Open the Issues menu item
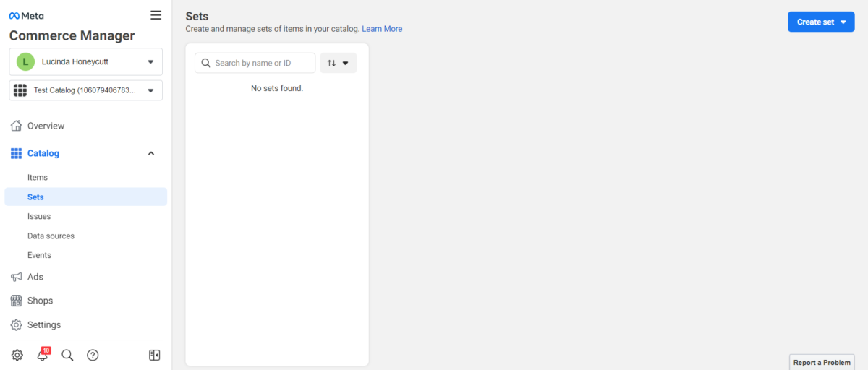This screenshot has height=370, width=868. point(39,216)
